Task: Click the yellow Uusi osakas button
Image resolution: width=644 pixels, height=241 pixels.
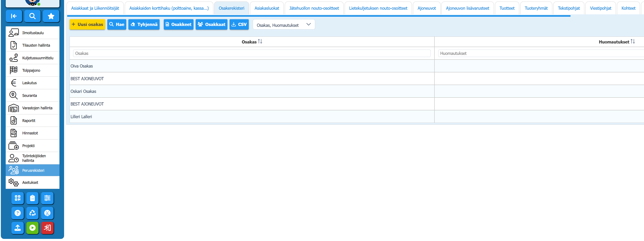Action: pos(87,24)
